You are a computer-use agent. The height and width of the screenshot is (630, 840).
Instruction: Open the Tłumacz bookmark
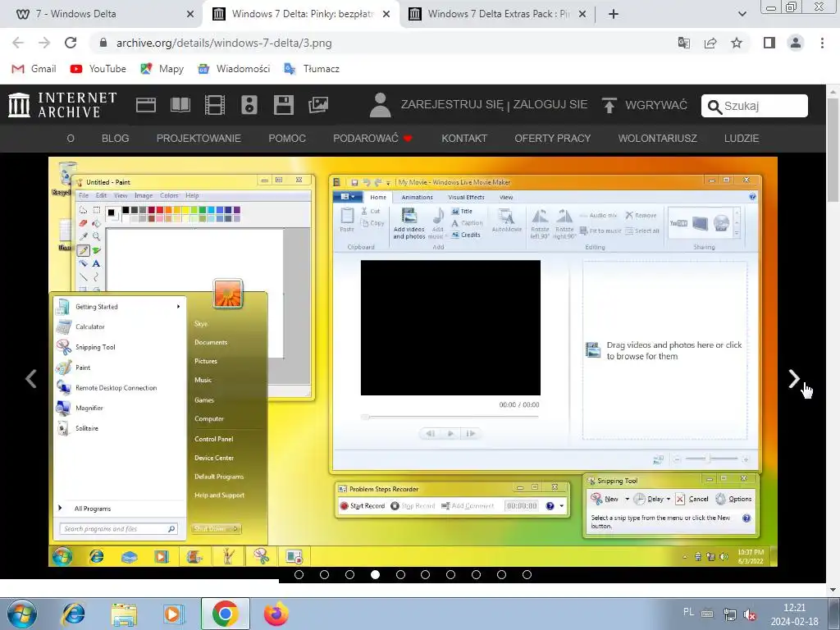tap(311, 69)
